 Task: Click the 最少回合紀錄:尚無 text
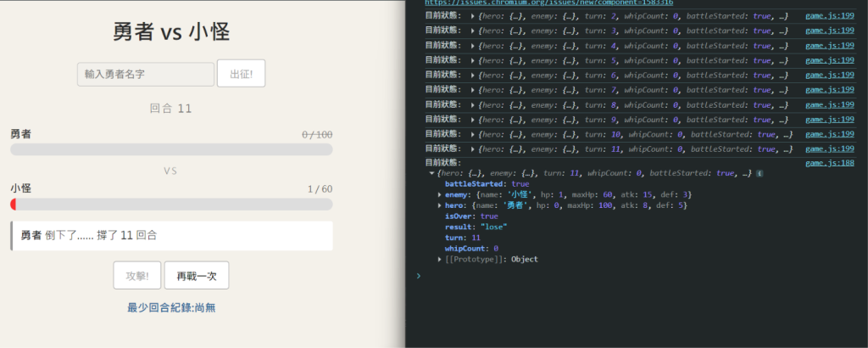pyautogui.click(x=171, y=308)
